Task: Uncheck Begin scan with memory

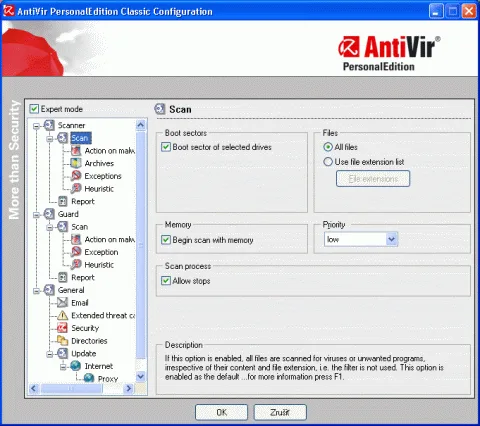Action: (166, 240)
